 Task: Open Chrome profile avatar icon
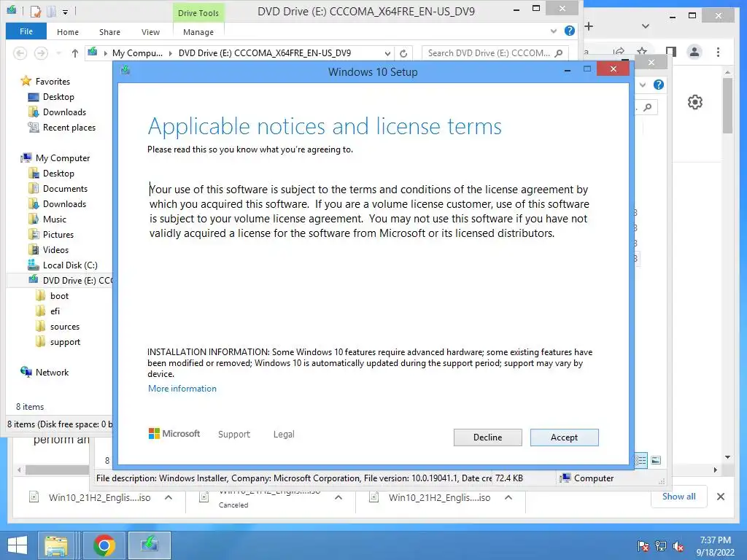tap(694, 52)
